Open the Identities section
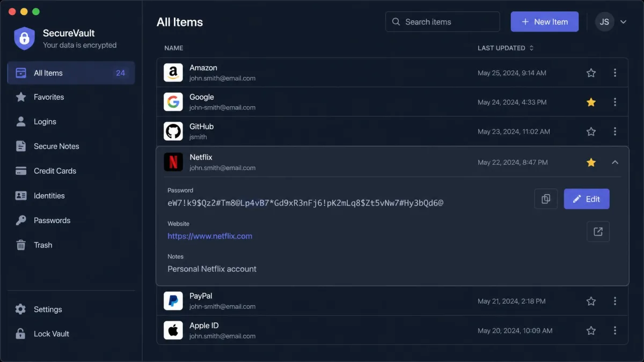The height and width of the screenshot is (362, 644). 71,196
